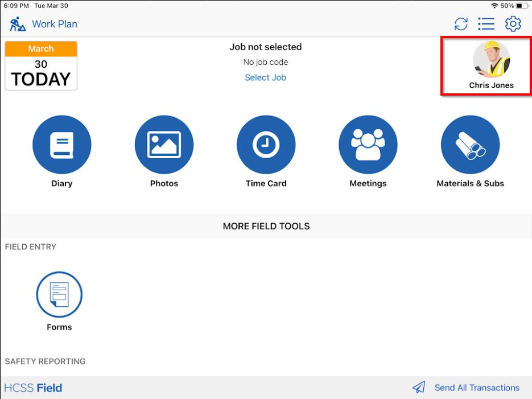532x399 pixels.
Task: Open the Photos tool
Action: tap(164, 145)
